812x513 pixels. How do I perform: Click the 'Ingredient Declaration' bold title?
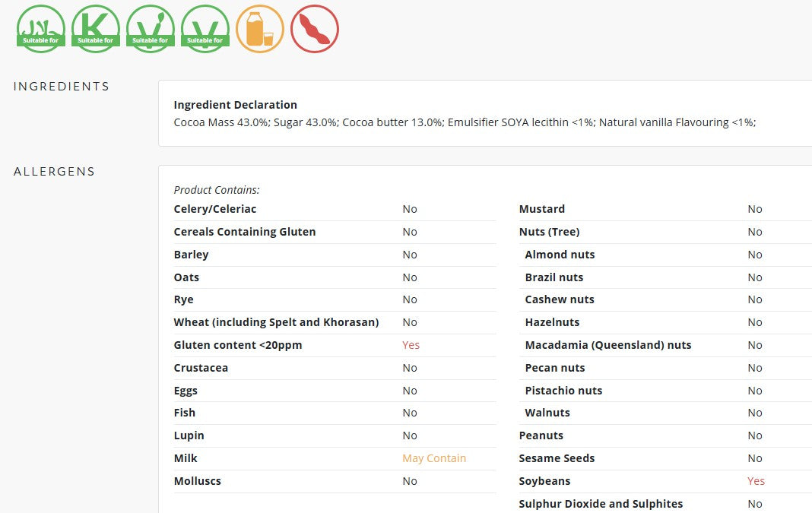(x=236, y=105)
